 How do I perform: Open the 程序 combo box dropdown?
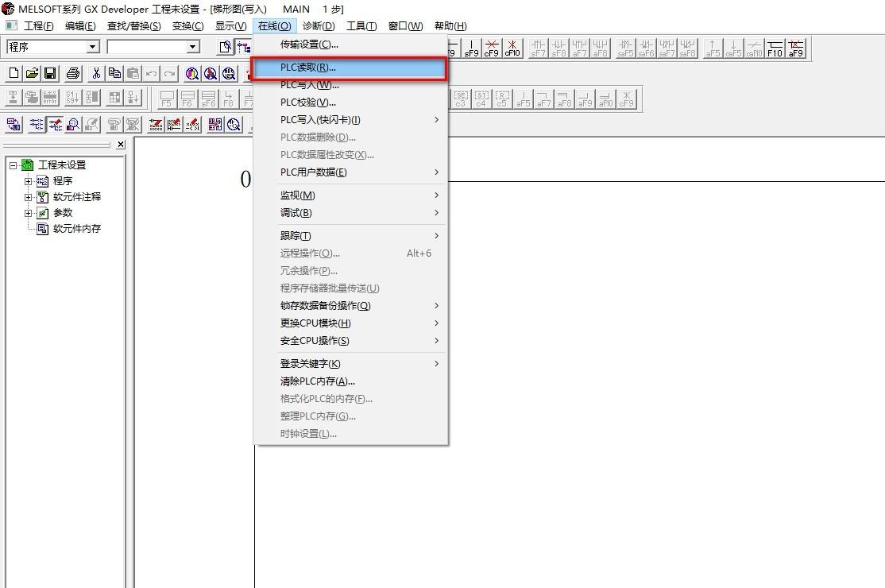[93, 47]
